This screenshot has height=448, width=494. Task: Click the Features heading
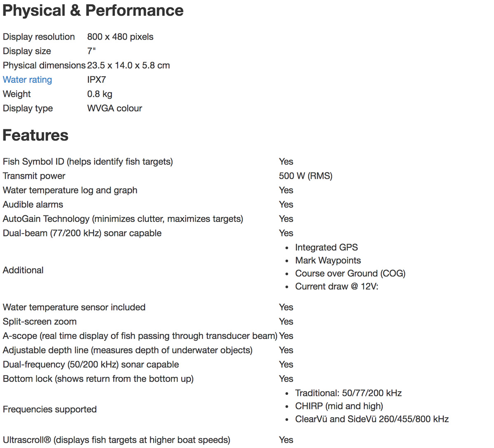click(x=35, y=135)
